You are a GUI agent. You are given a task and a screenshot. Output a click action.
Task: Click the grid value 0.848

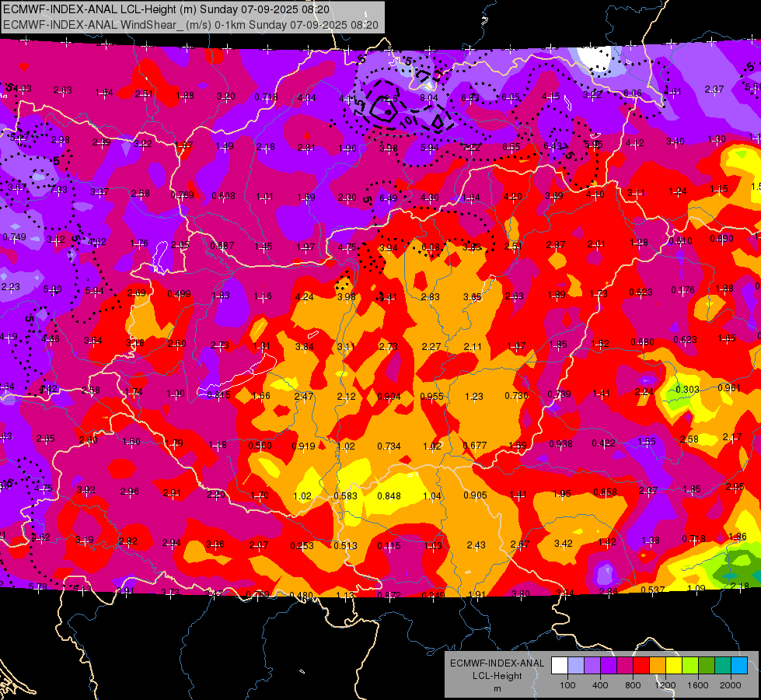coord(389,496)
